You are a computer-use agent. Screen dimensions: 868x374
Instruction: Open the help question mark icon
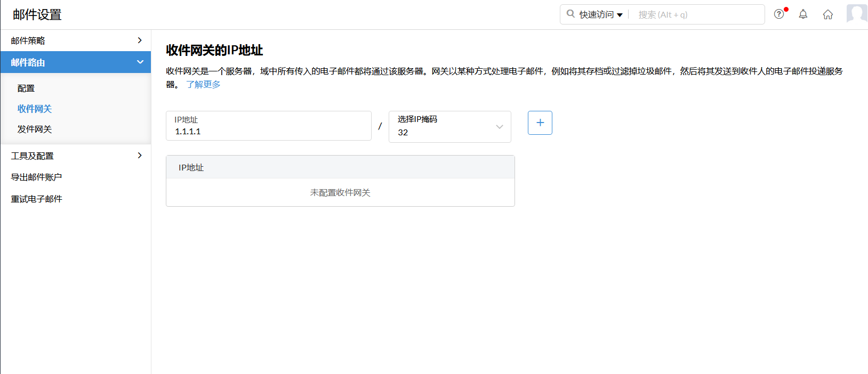pyautogui.click(x=779, y=14)
